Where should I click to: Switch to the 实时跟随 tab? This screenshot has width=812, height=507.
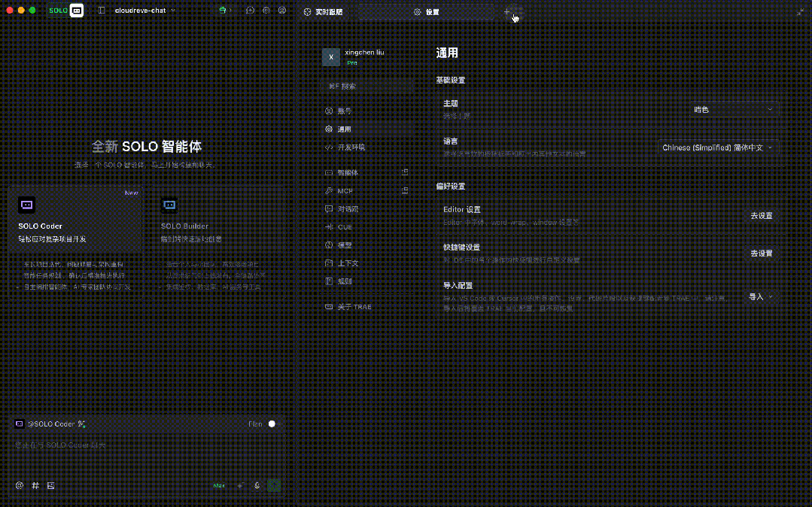(323, 12)
